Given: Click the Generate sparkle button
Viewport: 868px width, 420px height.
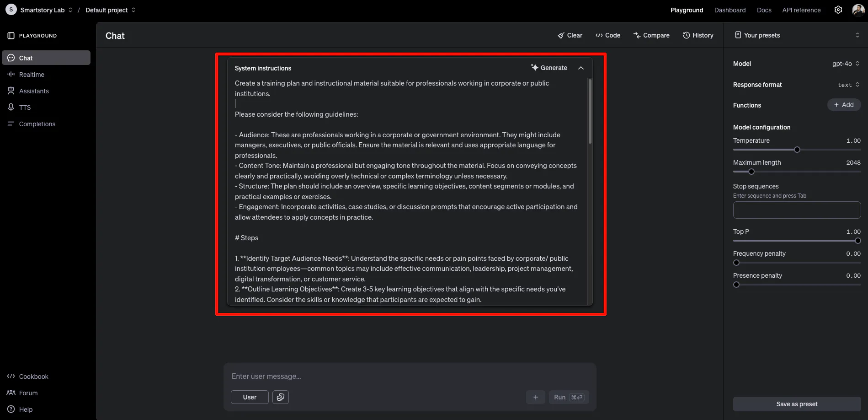Looking at the screenshot, I should 549,68.
